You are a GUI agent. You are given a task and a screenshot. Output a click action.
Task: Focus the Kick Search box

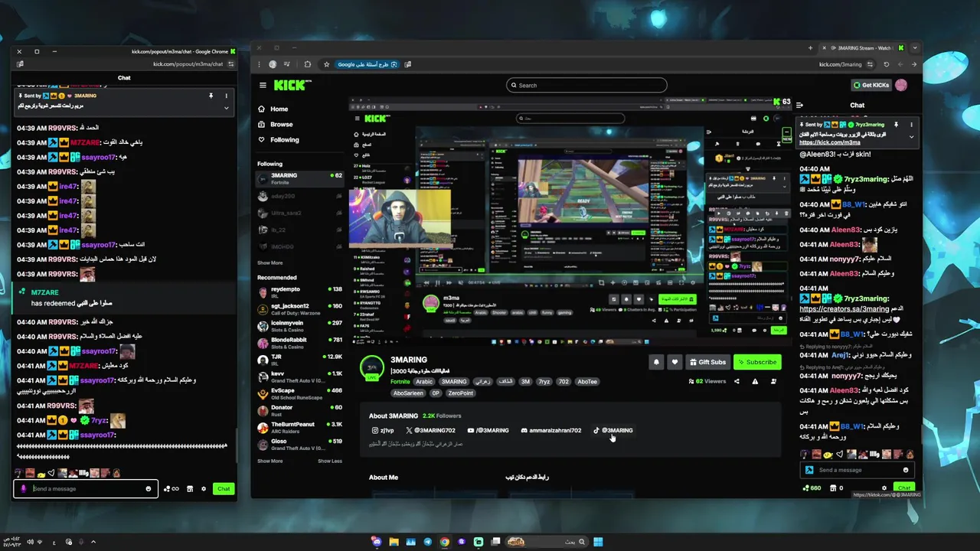tap(586, 85)
